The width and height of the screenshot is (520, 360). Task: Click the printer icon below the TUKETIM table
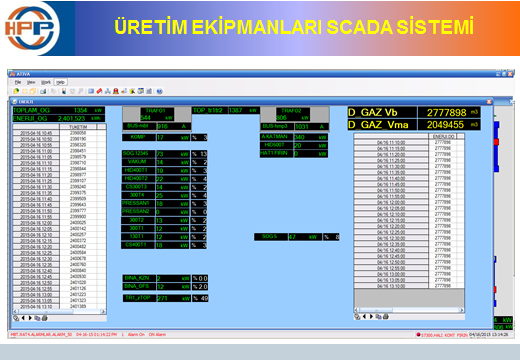(x=44, y=318)
